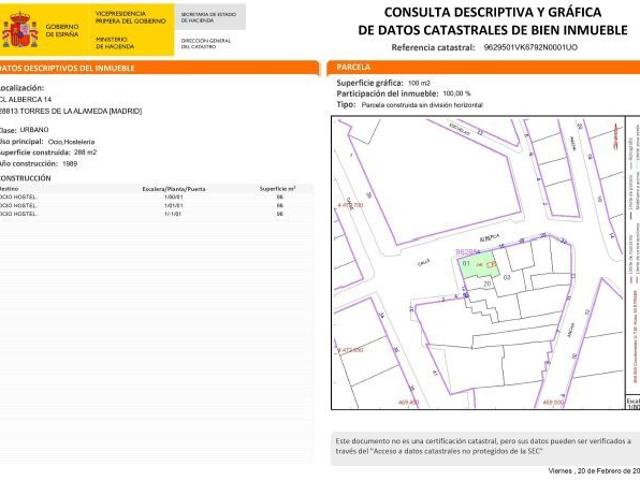The width and height of the screenshot is (640, 480).
Task: Click the '1/-1/01' table cell
Action: pos(173,214)
